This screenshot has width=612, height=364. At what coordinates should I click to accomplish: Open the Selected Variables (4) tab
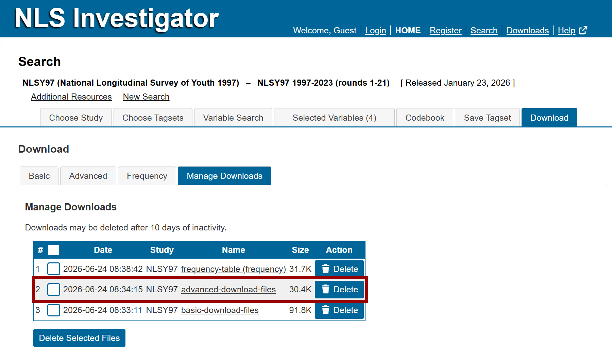click(x=334, y=118)
